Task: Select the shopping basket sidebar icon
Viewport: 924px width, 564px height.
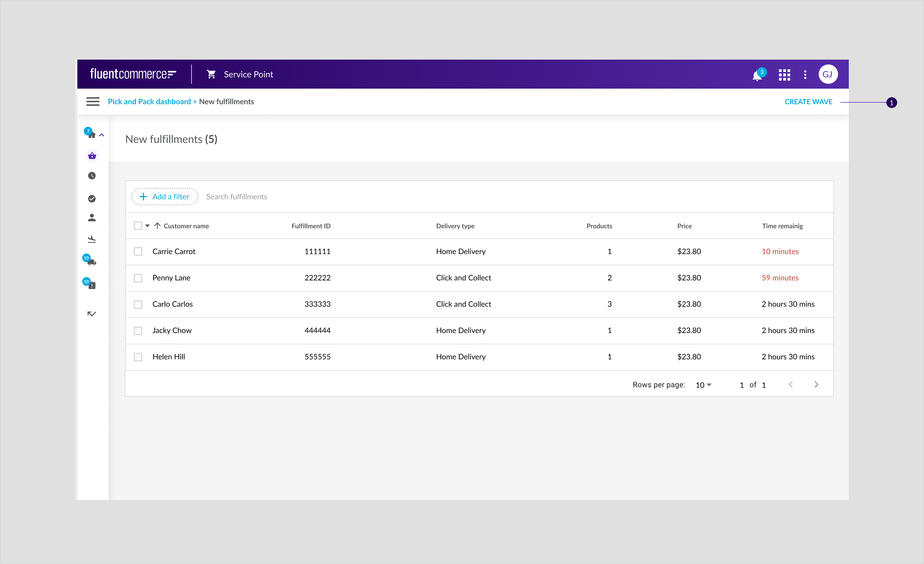Action: click(x=92, y=156)
